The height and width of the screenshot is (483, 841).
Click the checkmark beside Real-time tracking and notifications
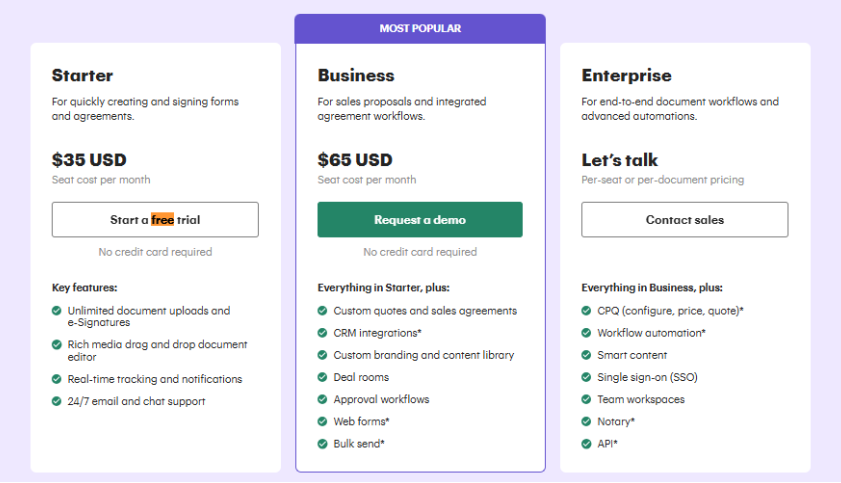pyautogui.click(x=57, y=379)
